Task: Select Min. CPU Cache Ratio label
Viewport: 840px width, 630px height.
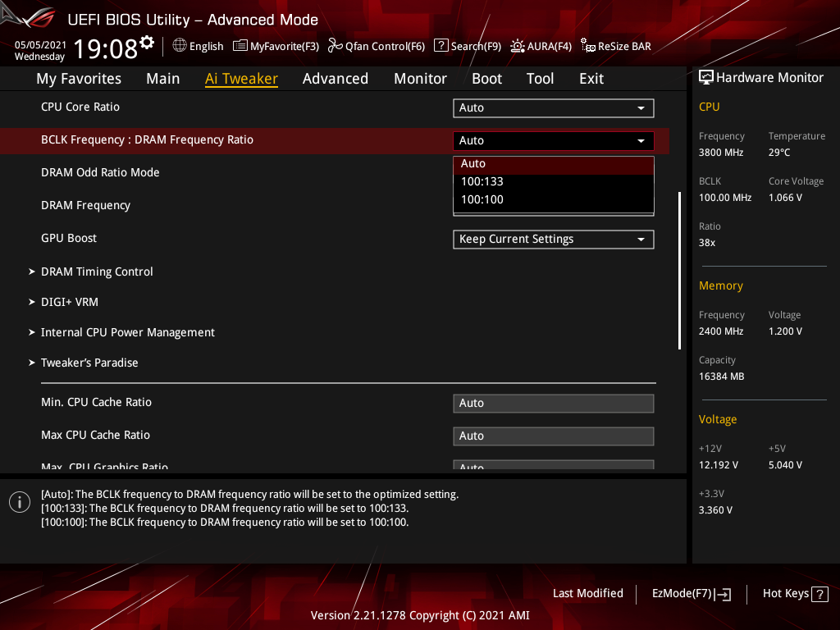Action: pyautogui.click(x=97, y=402)
